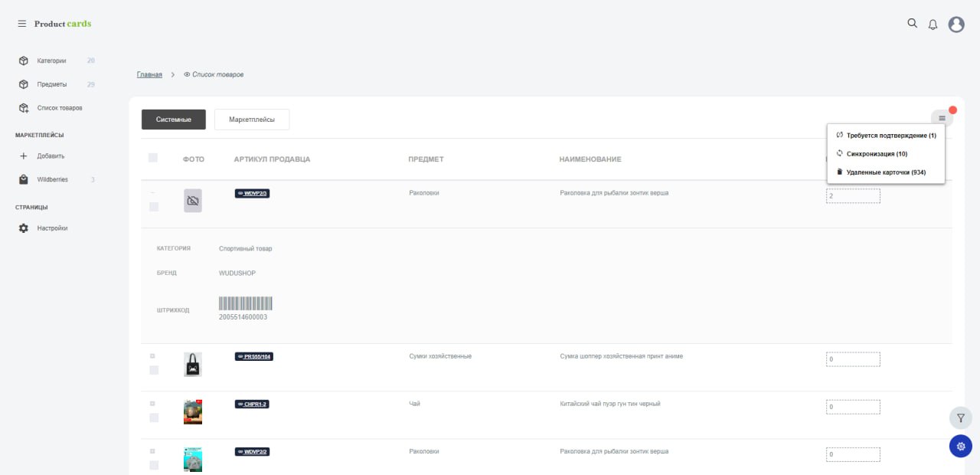Click the Категории cube icon
Viewport: 980px width, 475px height.
pos(24,61)
